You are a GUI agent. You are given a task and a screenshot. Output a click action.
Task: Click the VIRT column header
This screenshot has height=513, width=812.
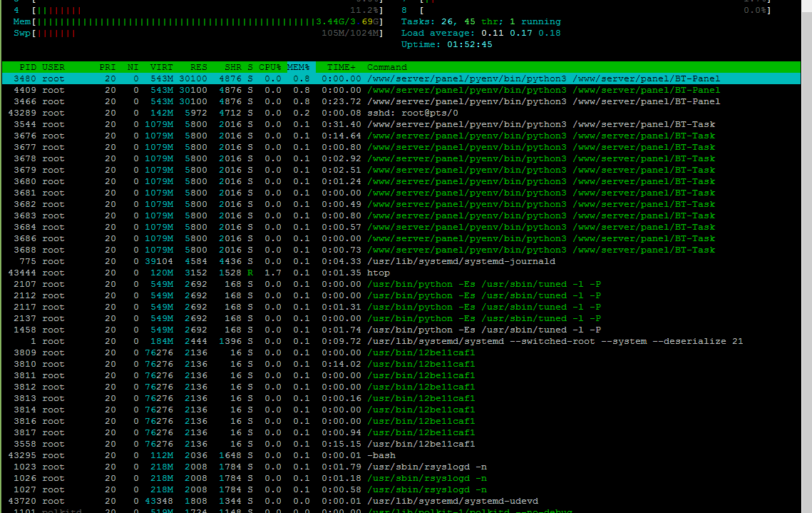[x=162, y=67]
